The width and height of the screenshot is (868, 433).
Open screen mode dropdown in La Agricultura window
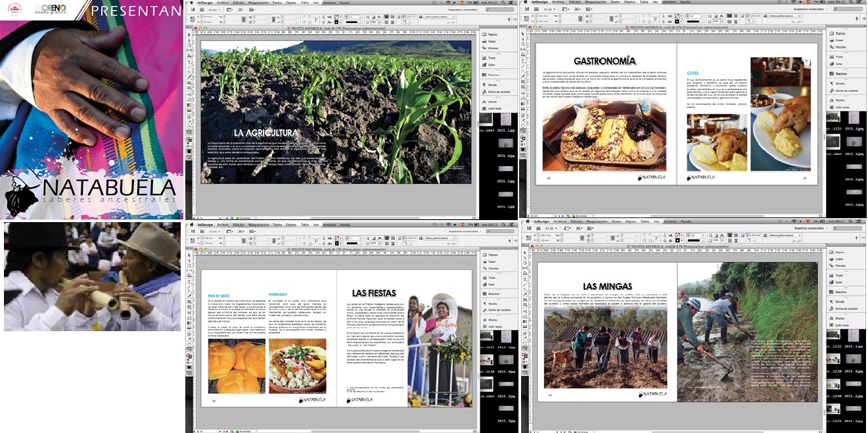241,9
